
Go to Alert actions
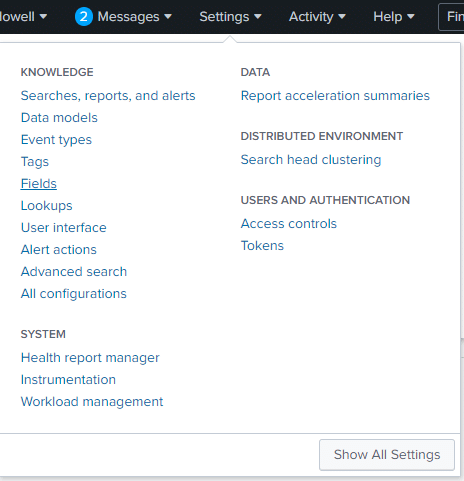click(x=59, y=250)
